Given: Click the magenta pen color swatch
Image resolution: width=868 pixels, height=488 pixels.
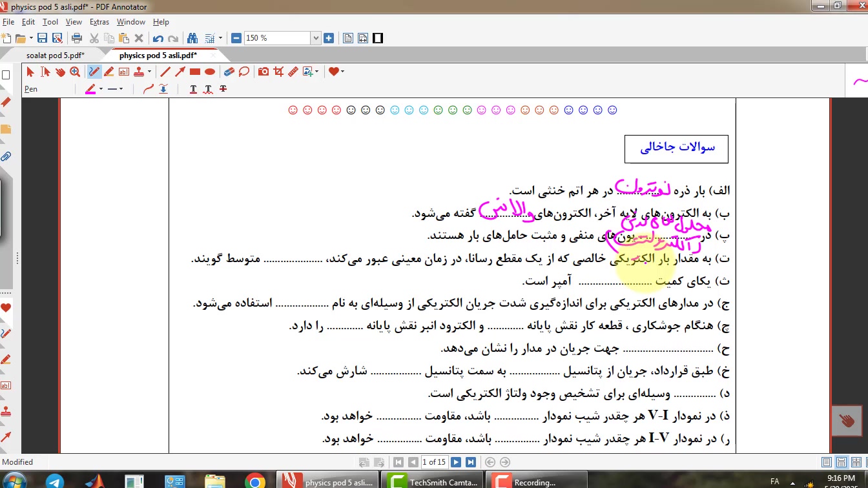Looking at the screenshot, I should click(x=90, y=89).
